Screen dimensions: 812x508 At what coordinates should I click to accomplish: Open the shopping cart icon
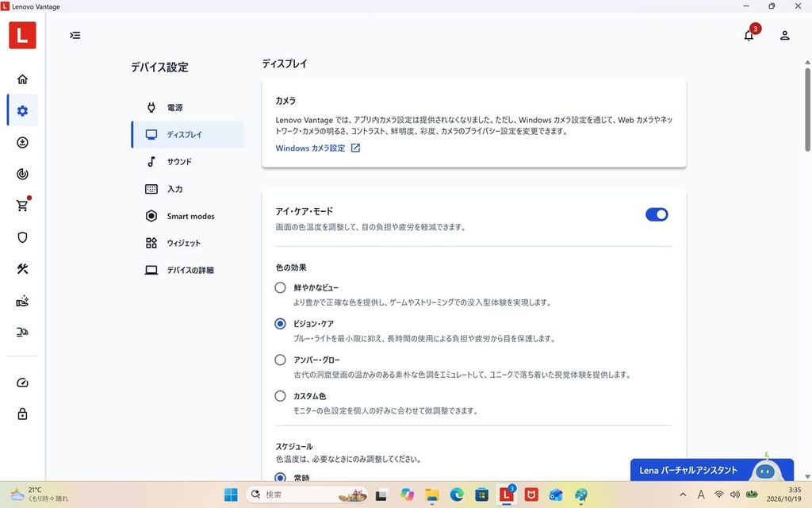(x=22, y=206)
